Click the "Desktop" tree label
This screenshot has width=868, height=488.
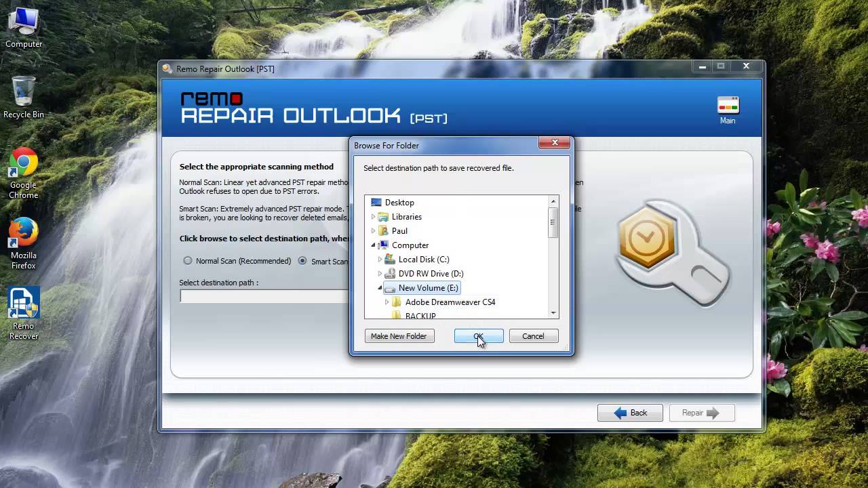(x=399, y=202)
